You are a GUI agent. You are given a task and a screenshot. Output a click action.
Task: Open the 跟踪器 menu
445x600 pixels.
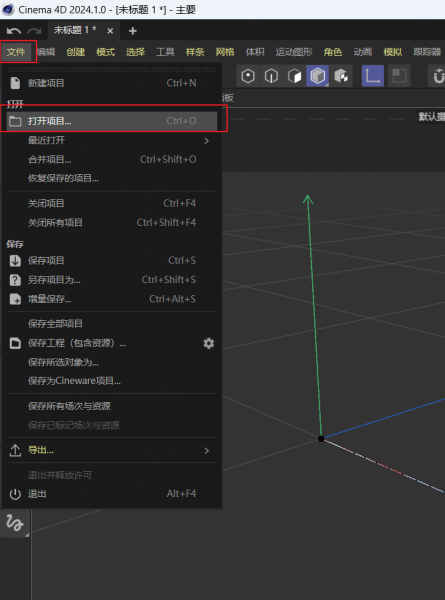pos(427,52)
